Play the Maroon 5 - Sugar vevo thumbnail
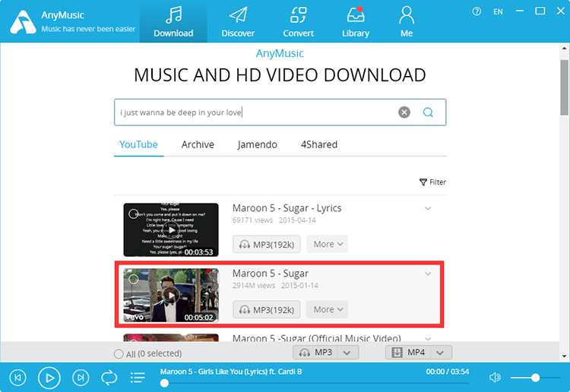Screen dimensions: 570x392 coord(171,296)
